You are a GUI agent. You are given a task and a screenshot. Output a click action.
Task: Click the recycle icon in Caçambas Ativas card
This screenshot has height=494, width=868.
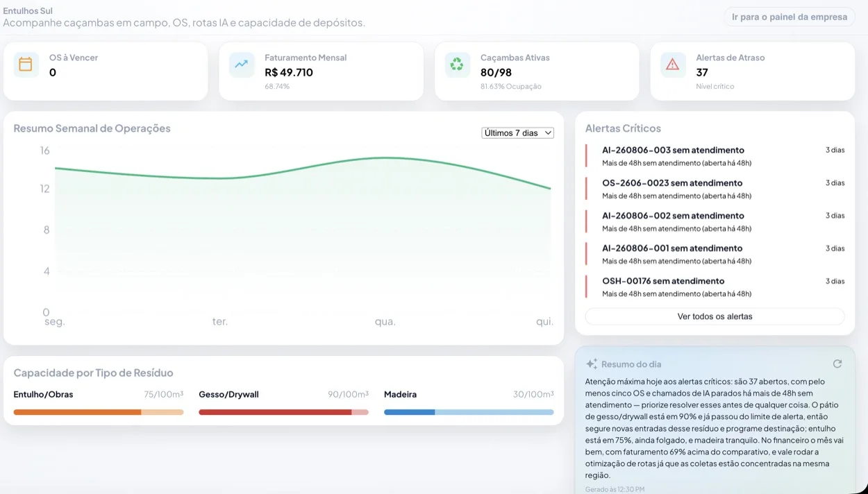tap(457, 65)
